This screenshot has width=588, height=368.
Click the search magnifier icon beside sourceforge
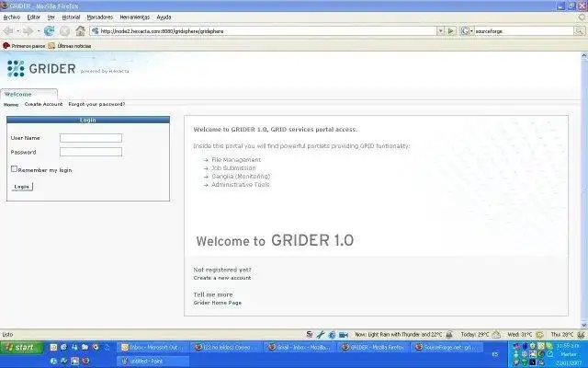pyautogui.click(x=580, y=30)
